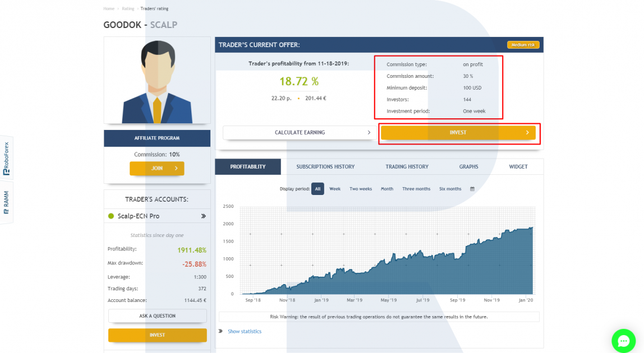Viewport: 644px width, 353px height.
Task: Click the RoboForex side tab logo
Action: [6, 159]
